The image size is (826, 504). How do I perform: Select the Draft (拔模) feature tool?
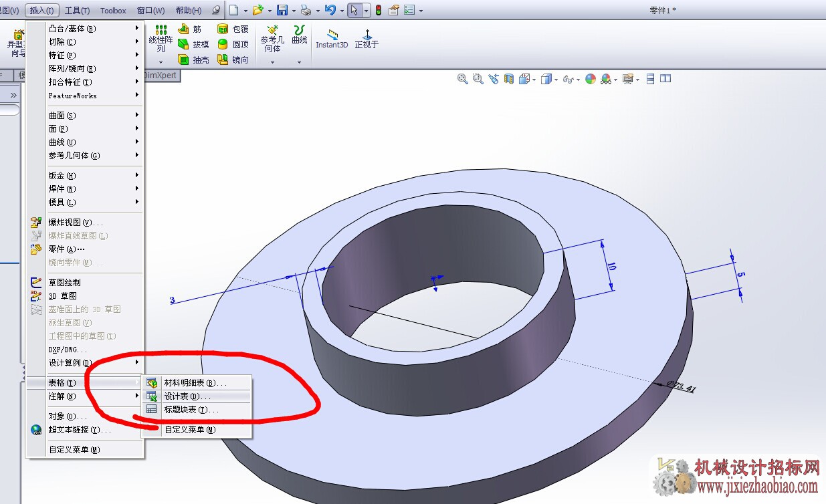point(193,44)
